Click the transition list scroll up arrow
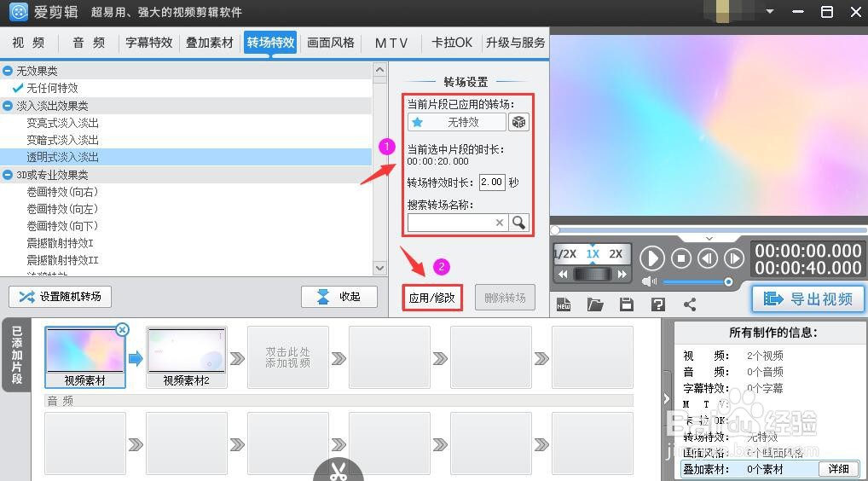The height and width of the screenshot is (481, 868). [x=379, y=70]
